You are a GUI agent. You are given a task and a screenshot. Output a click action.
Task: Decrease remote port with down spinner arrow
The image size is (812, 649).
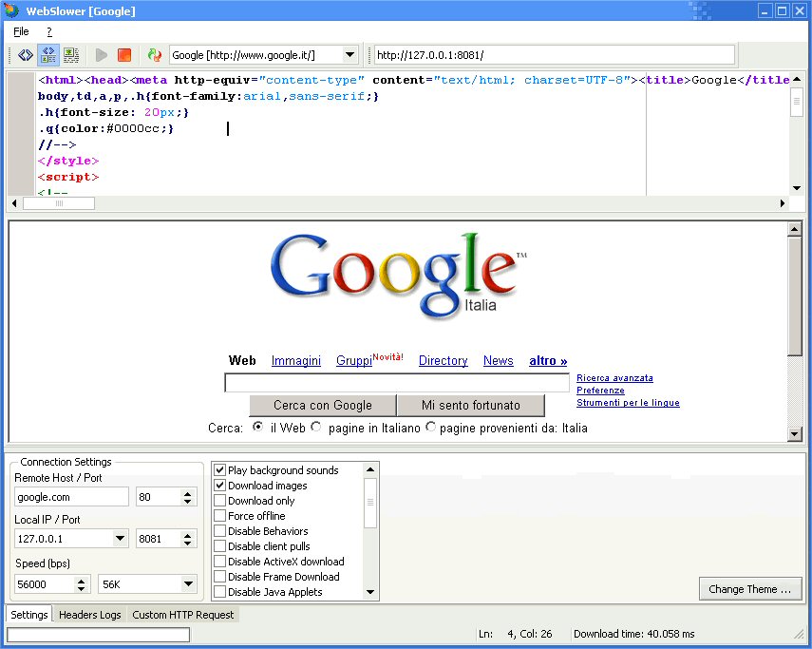(x=187, y=502)
